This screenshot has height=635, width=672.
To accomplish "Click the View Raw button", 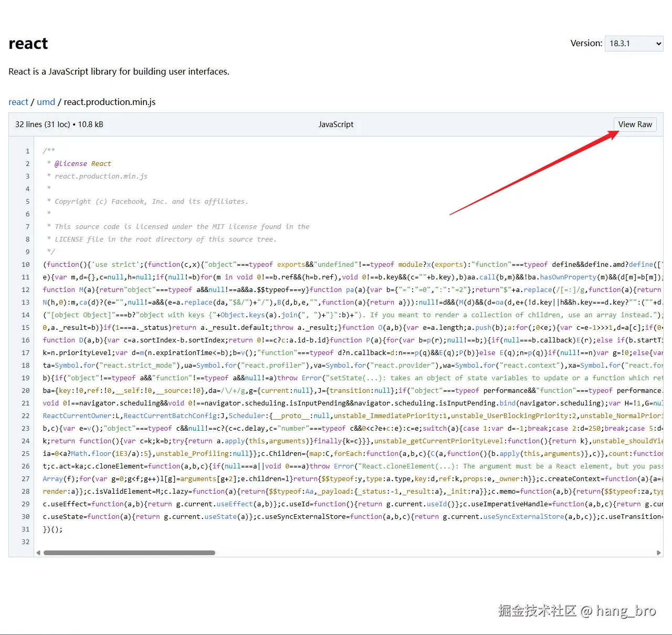I will (635, 124).
